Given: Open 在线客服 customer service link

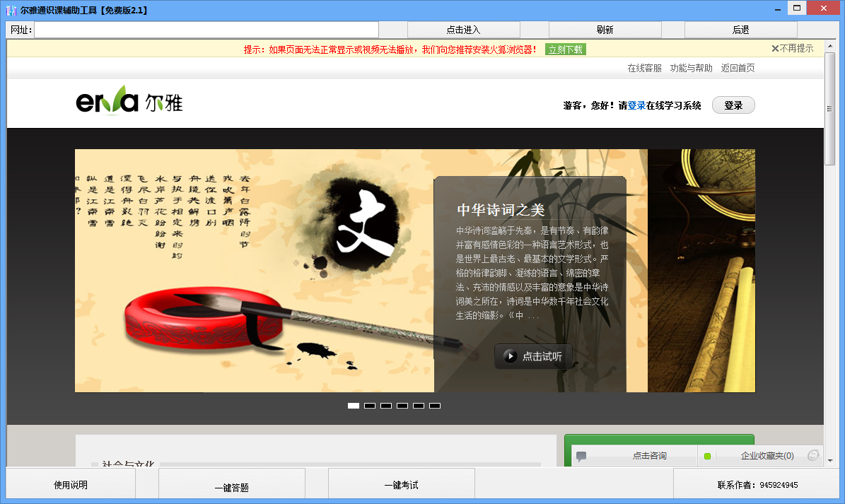Looking at the screenshot, I should (644, 67).
